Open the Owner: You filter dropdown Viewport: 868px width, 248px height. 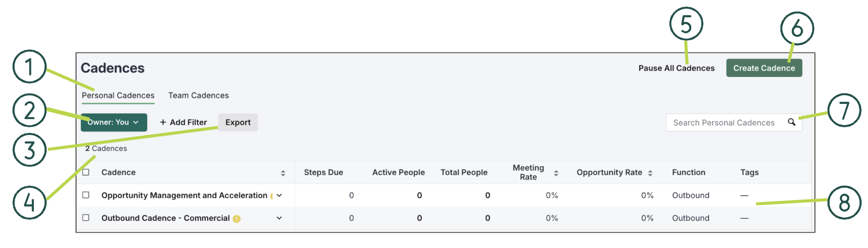coord(114,123)
